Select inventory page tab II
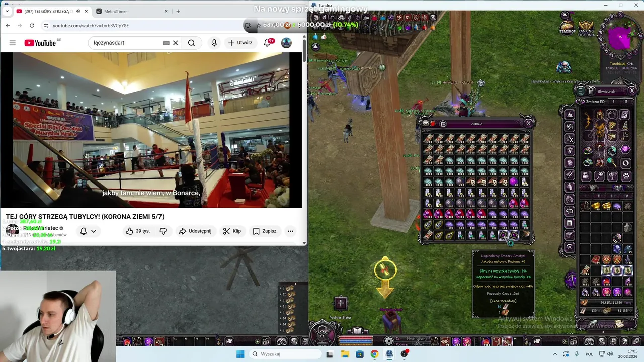 [600, 196]
